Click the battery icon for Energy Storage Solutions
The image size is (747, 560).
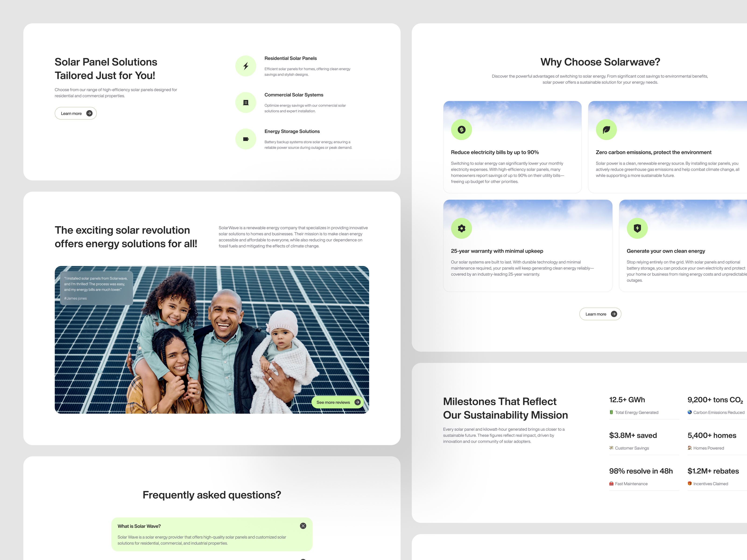pyautogui.click(x=246, y=139)
